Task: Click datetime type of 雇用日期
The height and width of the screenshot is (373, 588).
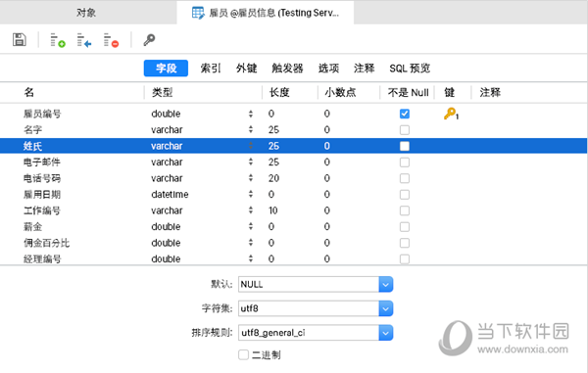Action: (170, 194)
